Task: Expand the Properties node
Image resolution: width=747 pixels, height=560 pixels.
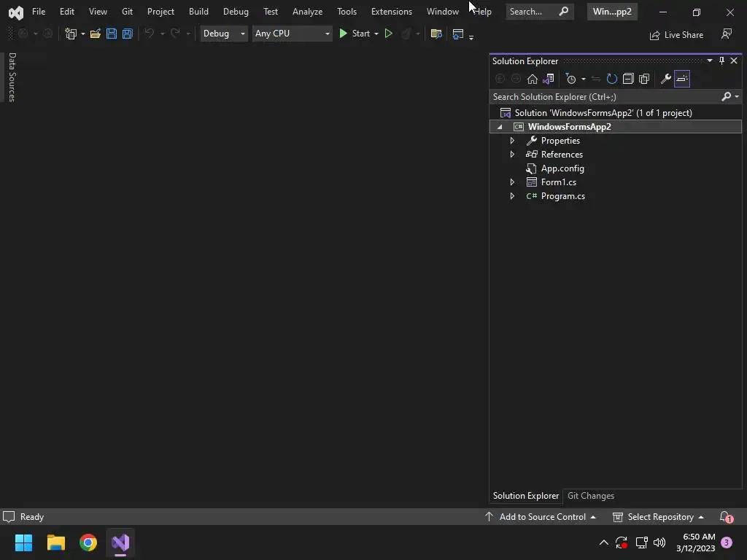Action: [512, 141]
